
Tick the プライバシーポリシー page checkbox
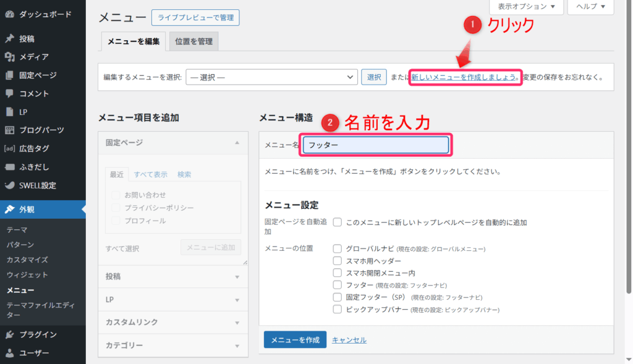click(116, 208)
